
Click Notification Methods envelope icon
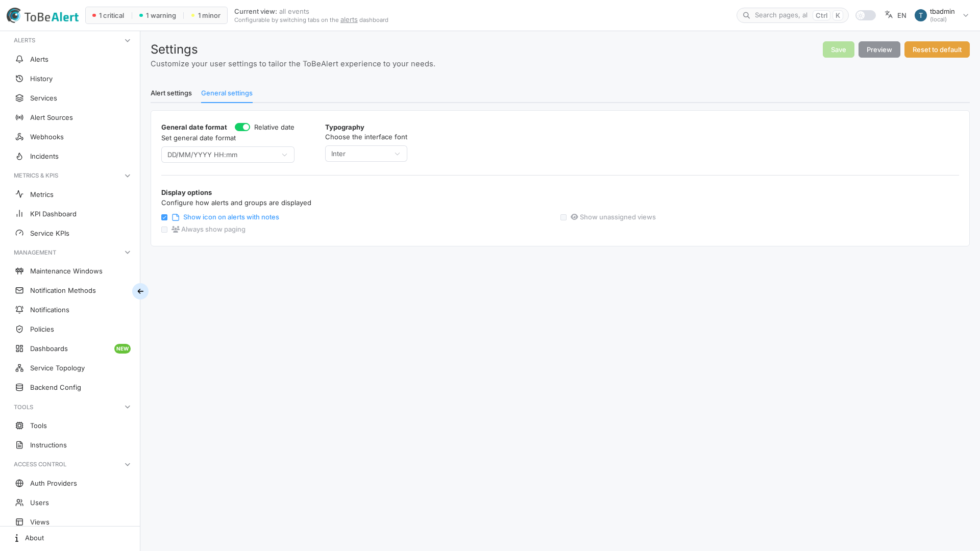click(19, 290)
